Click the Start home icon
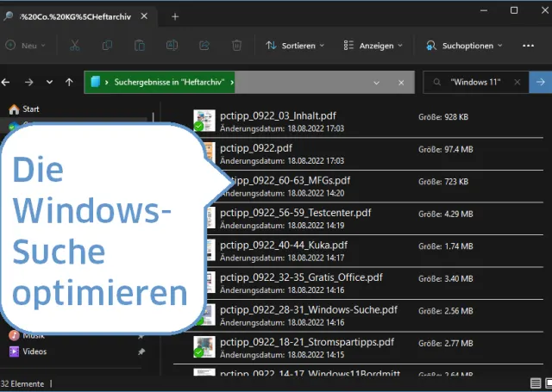The image size is (552, 392). (x=14, y=109)
